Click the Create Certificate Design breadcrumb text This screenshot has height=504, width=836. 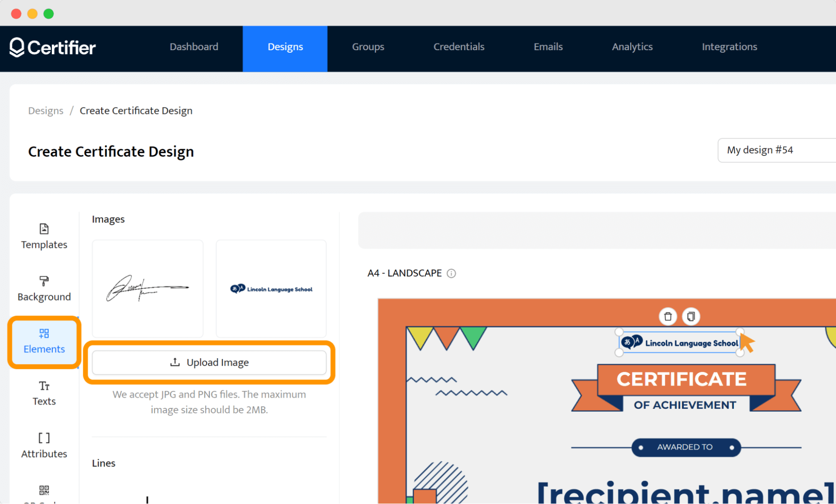coord(136,111)
